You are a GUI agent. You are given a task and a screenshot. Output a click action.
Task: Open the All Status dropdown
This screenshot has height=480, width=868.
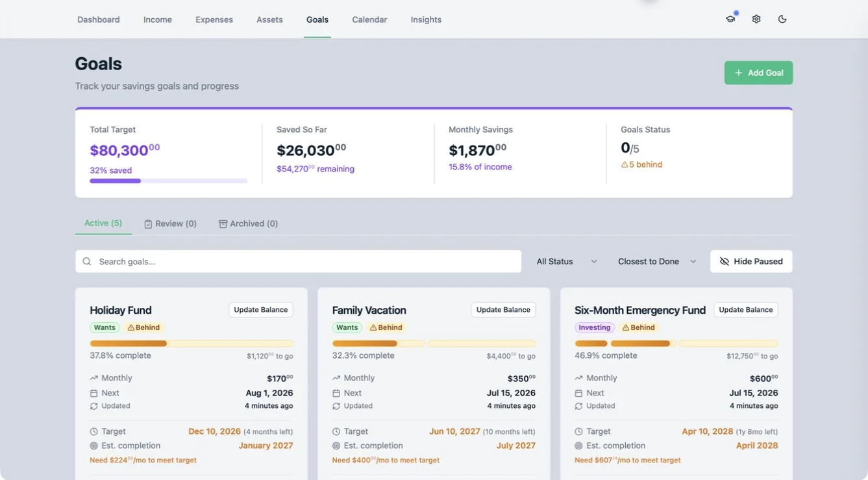pos(566,262)
